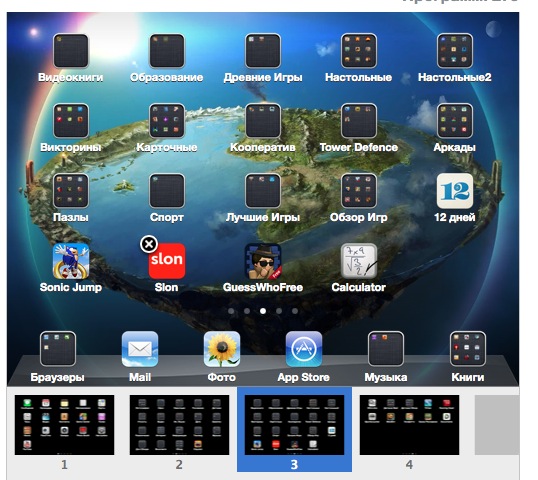Open the Спорт folder

pos(167,191)
